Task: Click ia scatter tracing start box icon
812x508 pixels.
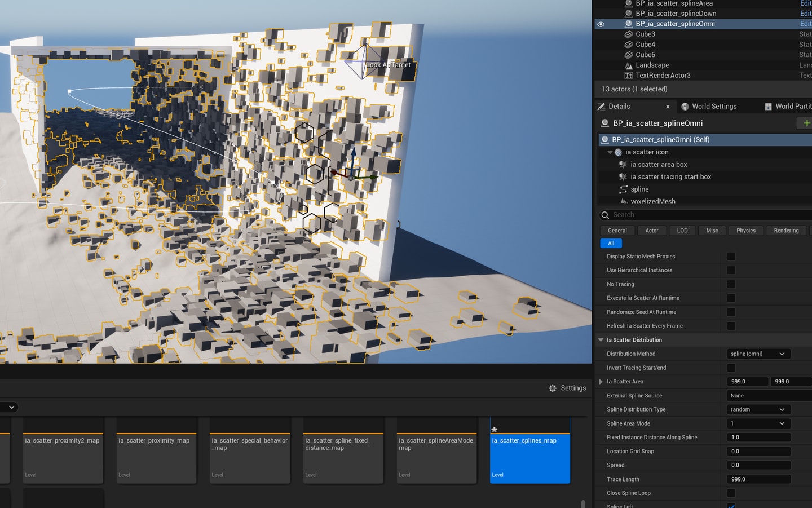Action: (x=623, y=177)
